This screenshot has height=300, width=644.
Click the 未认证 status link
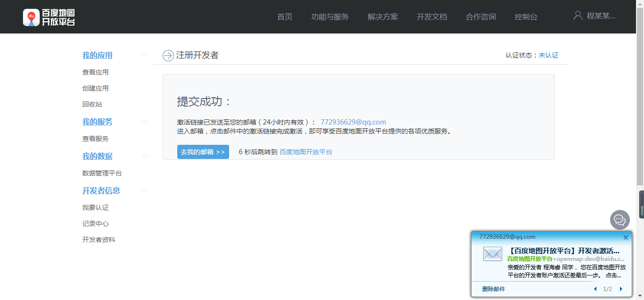point(549,55)
